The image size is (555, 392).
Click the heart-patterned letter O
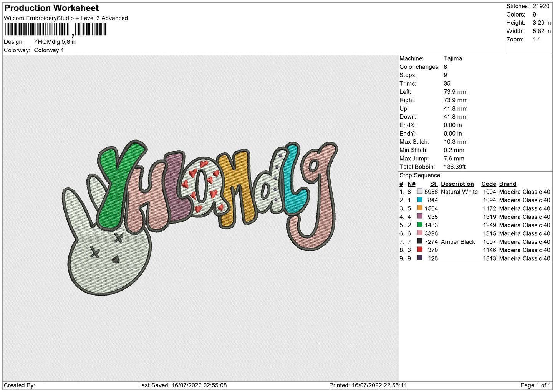click(x=202, y=185)
